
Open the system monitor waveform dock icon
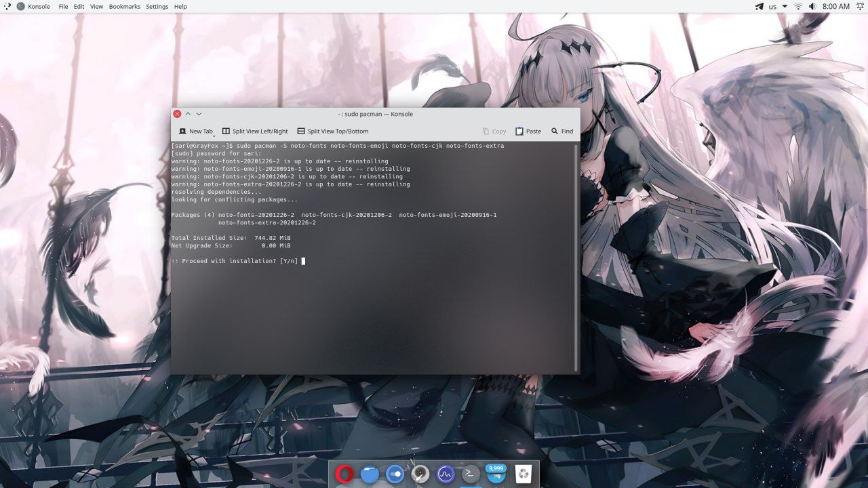click(446, 474)
